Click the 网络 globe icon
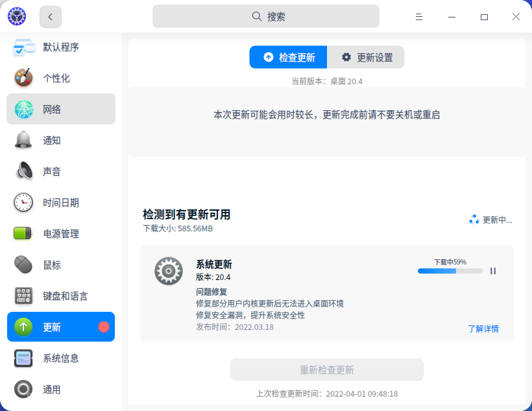Viewport: 532px width, 411px height. click(23, 109)
